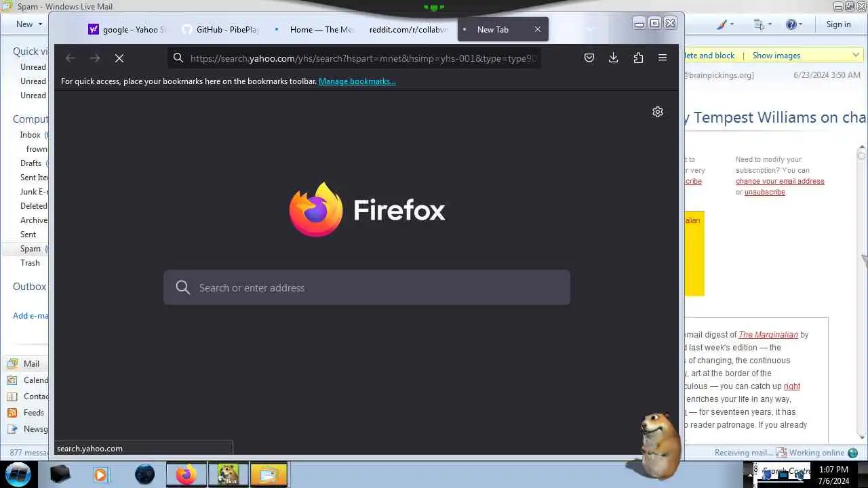This screenshot has width=868, height=488.
Task: Switch to the GitHub - PibePlay tab
Action: click(x=221, y=29)
